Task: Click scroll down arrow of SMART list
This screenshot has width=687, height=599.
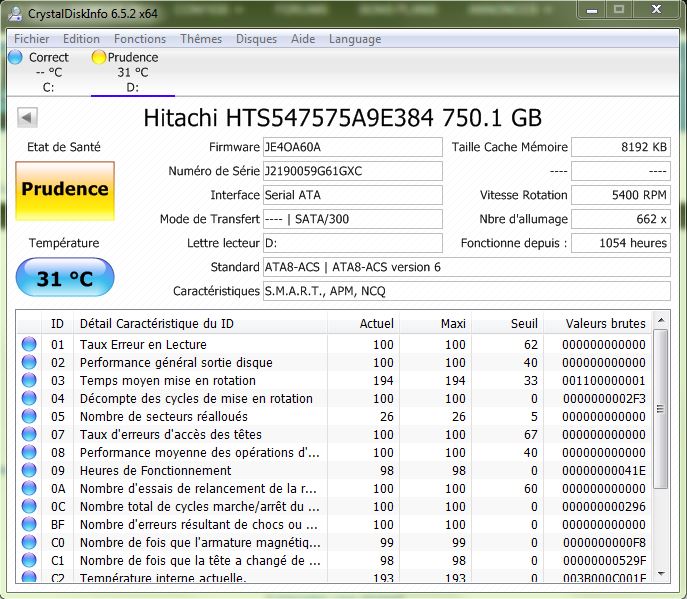Action: [661, 573]
